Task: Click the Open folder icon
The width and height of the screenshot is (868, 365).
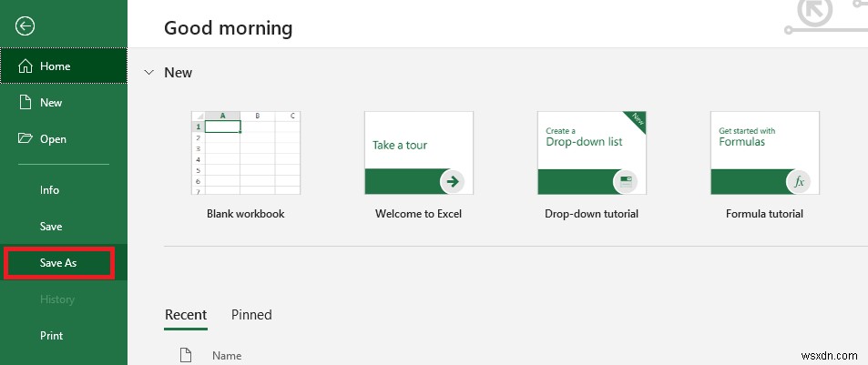Action: pyautogui.click(x=26, y=139)
